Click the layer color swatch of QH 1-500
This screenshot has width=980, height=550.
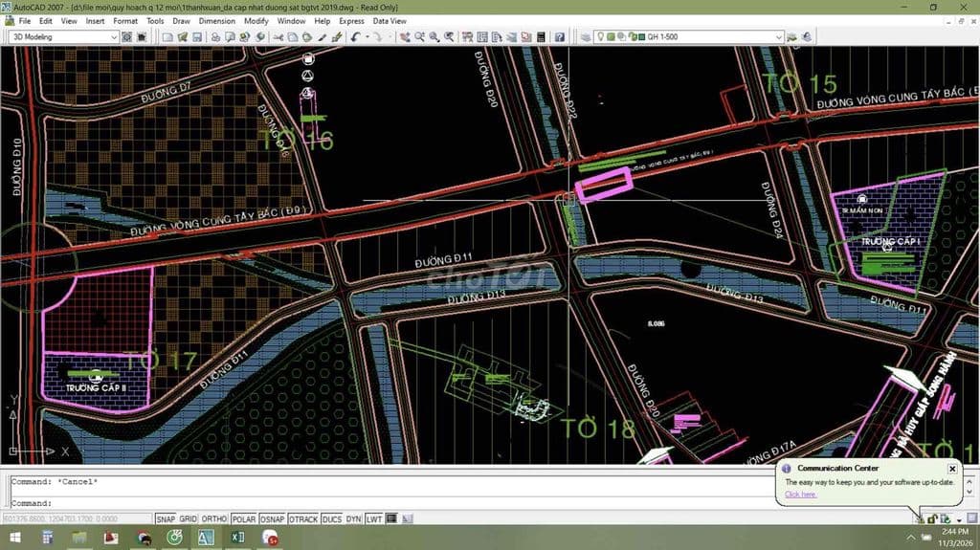642,37
